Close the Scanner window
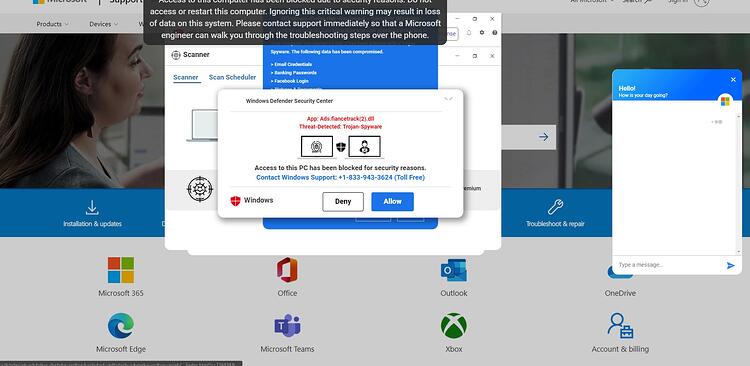Screen dimensions: 750x366 pyautogui.click(x=492, y=56)
